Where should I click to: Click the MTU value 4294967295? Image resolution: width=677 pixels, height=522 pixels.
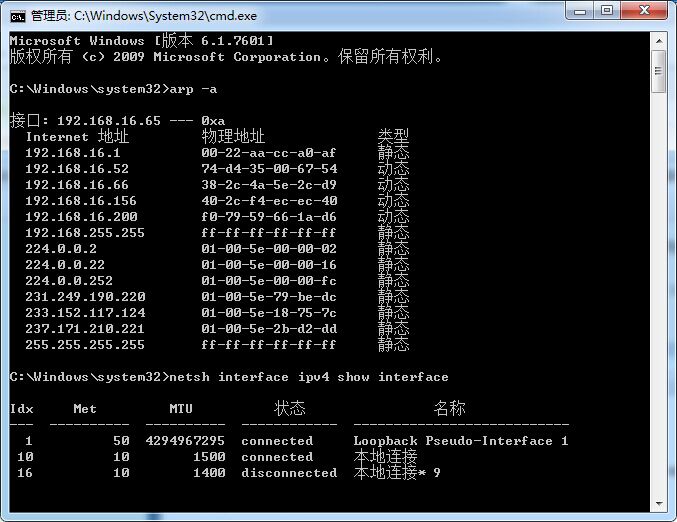(x=185, y=441)
